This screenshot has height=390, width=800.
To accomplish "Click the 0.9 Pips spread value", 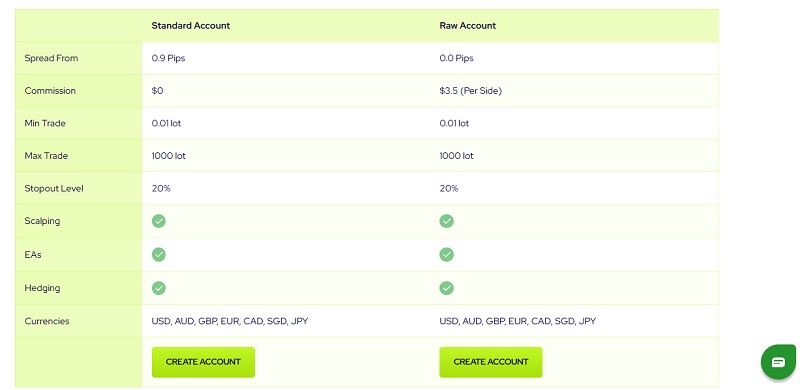I will pos(168,58).
